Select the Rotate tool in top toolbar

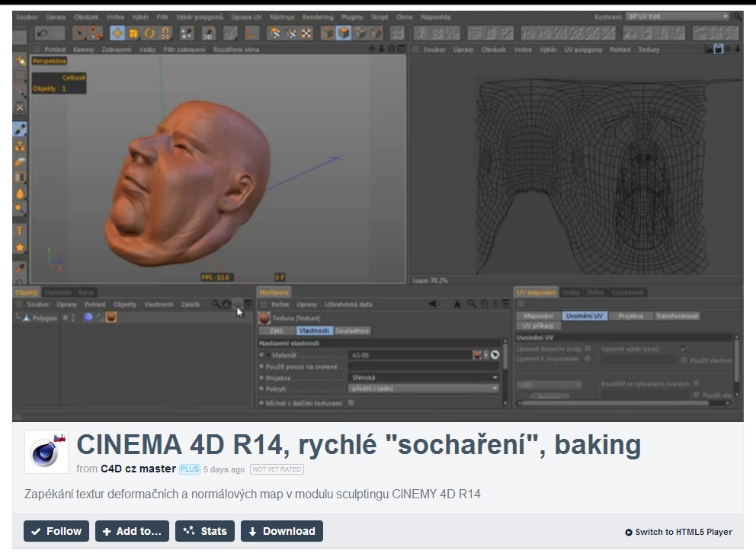pos(149,34)
